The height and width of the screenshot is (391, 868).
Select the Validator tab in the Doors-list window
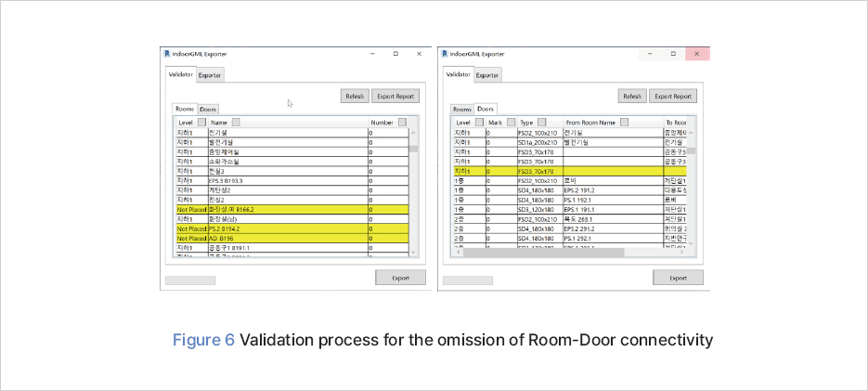pos(459,73)
